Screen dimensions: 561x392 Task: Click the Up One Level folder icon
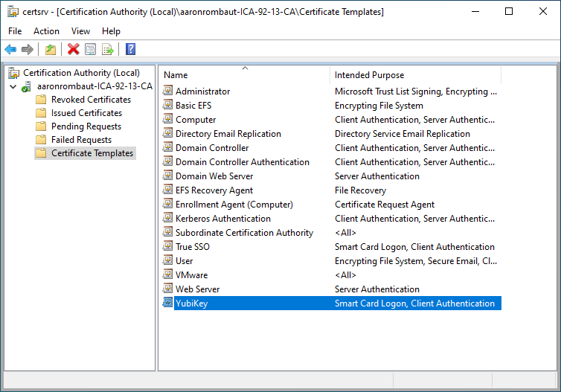[x=50, y=49]
